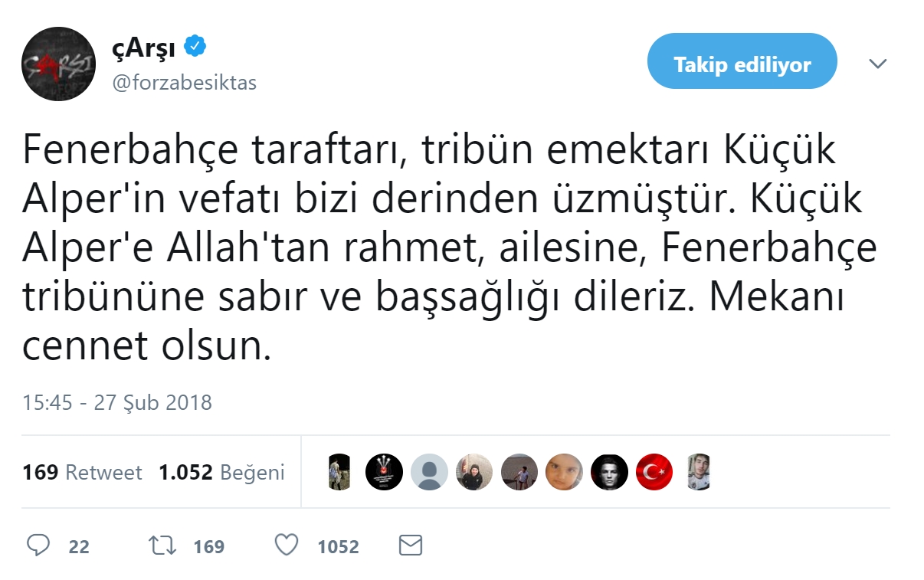The image size is (924, 580).
Task: Open the 15:45 - 27 Şub 2018 timestamp
Action: [117, 402]
